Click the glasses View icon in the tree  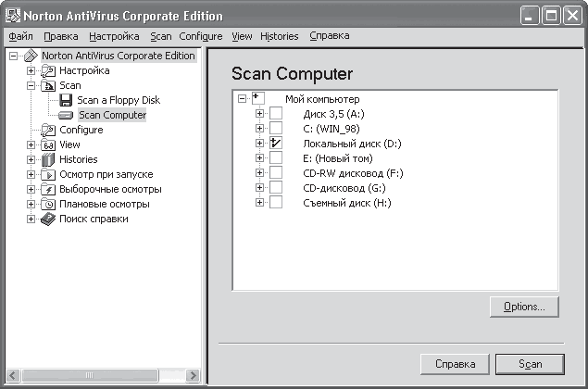pyautogui.click(x=48, y=144)
